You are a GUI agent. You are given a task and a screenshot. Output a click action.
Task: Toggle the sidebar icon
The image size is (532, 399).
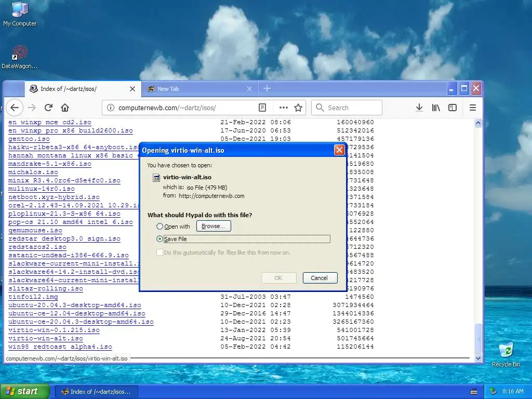click(x=453, y=108)
